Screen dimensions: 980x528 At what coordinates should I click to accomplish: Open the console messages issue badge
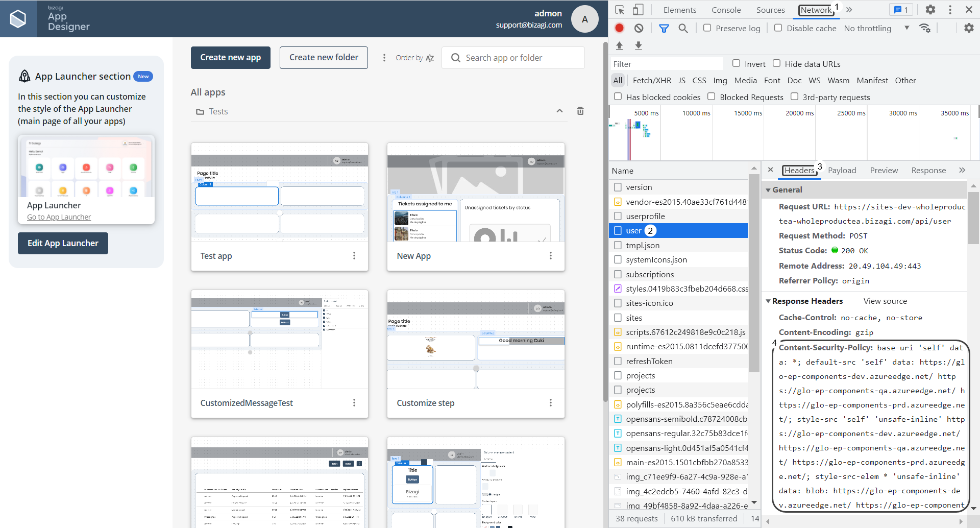(901, 10)
